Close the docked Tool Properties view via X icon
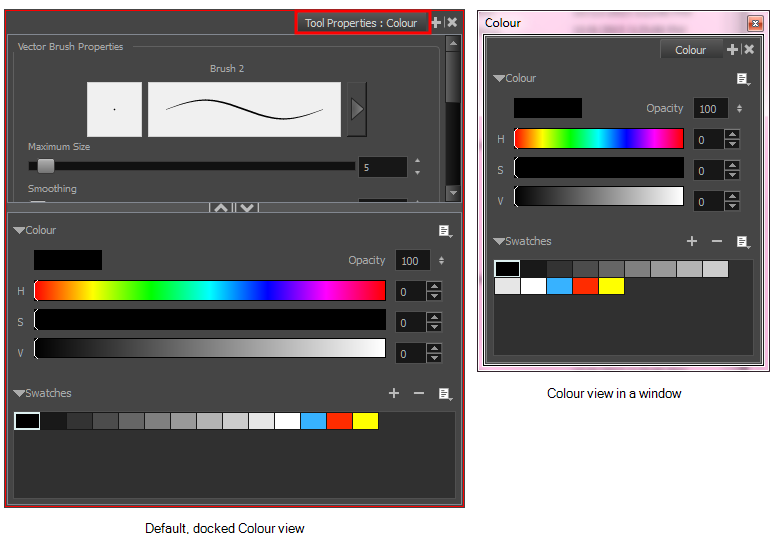The width and height of the screenshot is (782, 553). tap(452, 22)
